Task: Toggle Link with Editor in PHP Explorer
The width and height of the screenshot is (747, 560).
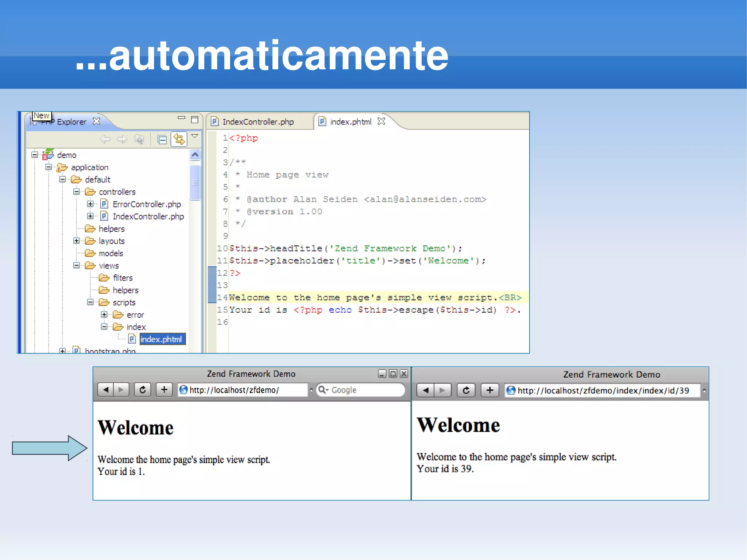Action: (179, 139)
